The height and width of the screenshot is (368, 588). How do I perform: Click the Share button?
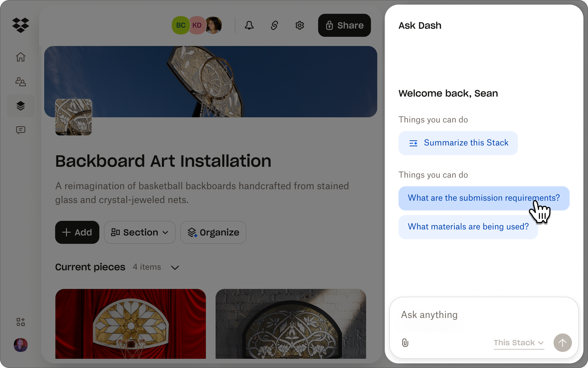pos(344,25)
